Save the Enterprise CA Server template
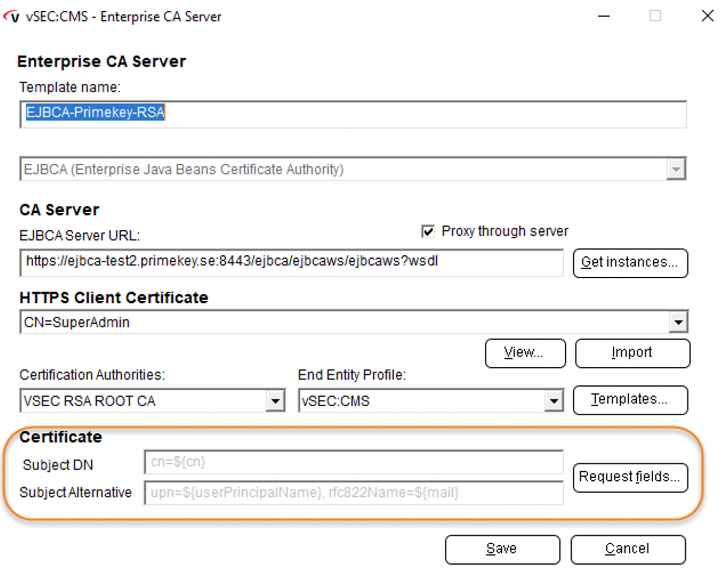Viewport: 728px width, 577px height. click(x=502, y=548)
